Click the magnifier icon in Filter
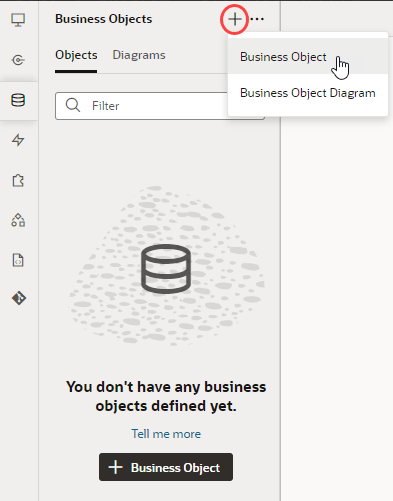 tap(73, 105)
